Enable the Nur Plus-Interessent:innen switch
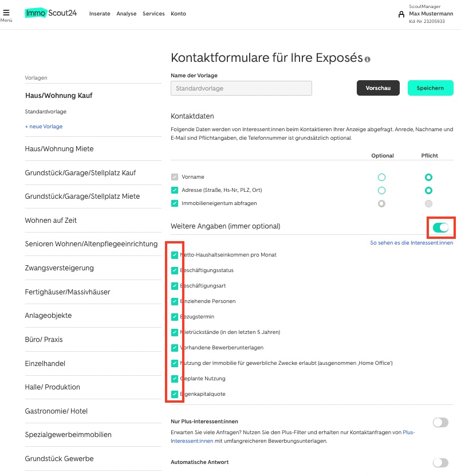Viewport: 461px width, 476px height. [x=440, y=422]
